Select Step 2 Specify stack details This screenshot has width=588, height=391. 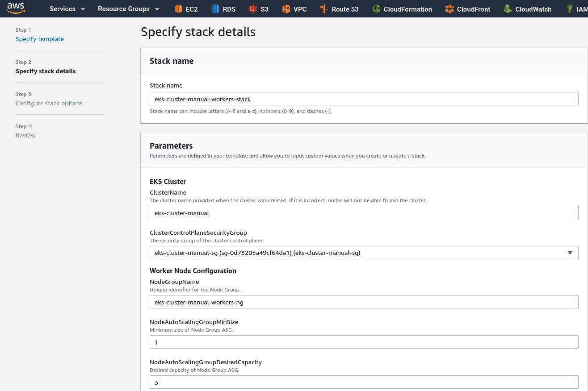coord(46,71)
